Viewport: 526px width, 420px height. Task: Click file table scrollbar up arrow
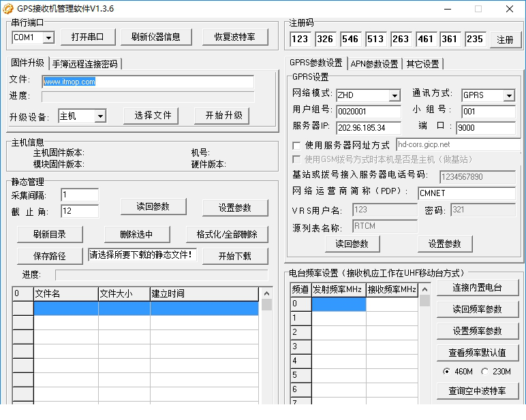(266, 293)
